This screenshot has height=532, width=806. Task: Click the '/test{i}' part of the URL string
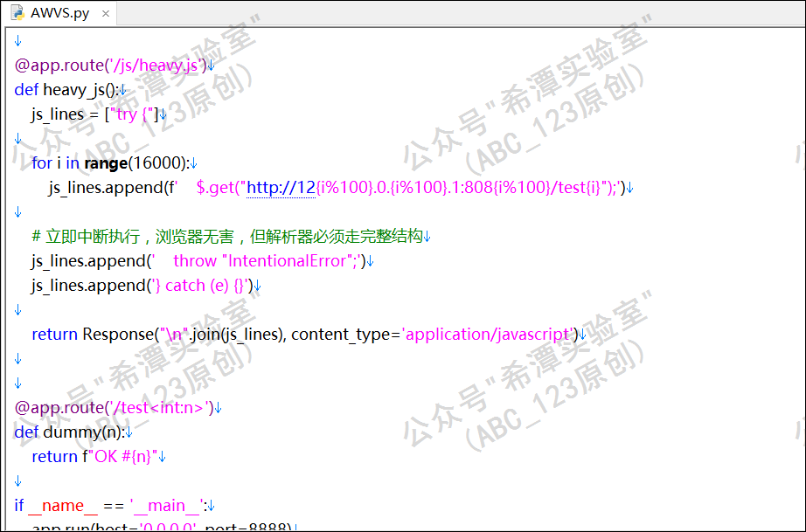click(576, 188)
